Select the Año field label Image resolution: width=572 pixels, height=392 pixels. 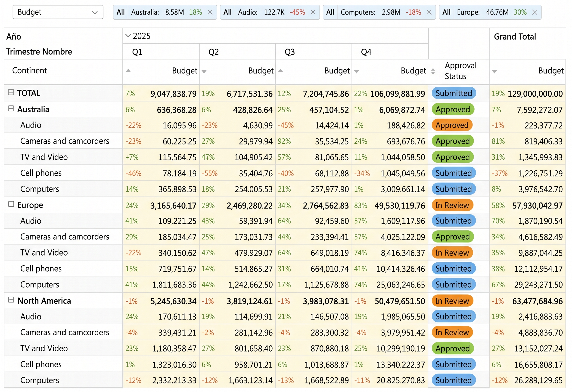click(x=14, y=37)
